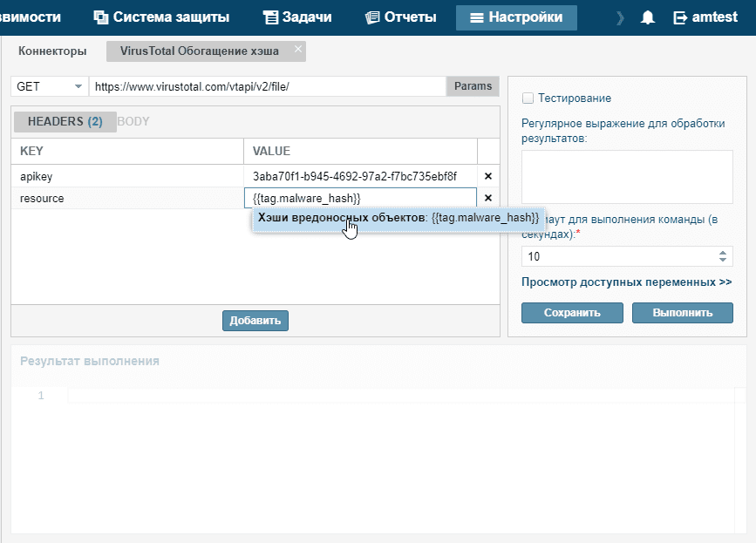Remove the resource header row
The height and width of the screenshot is (543, 756).
click(x=488, y=199)
